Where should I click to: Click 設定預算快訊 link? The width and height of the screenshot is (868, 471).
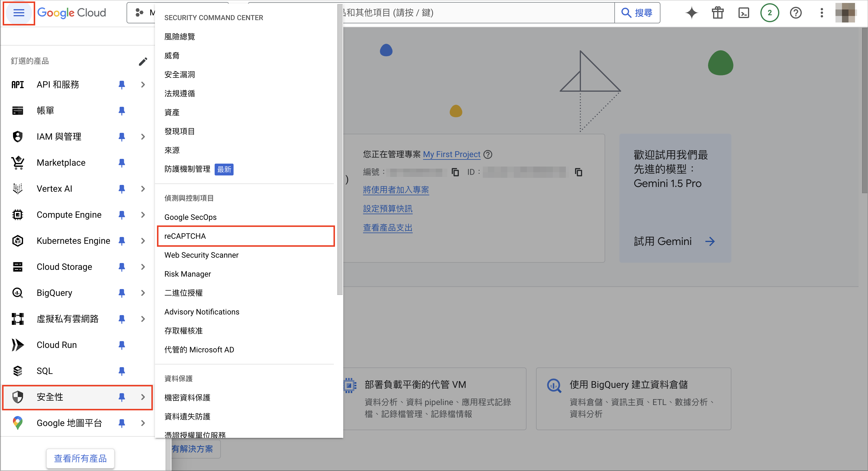click(x=388, y=208)
